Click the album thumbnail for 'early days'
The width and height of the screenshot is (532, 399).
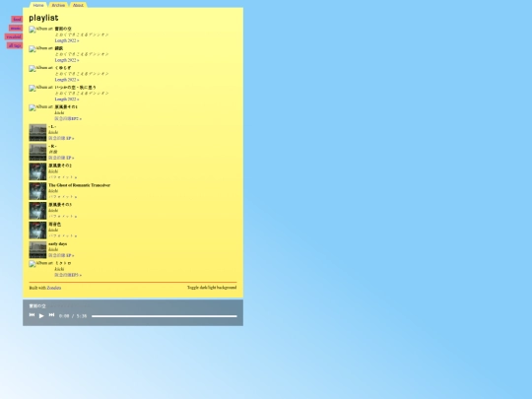click(37, 249)
